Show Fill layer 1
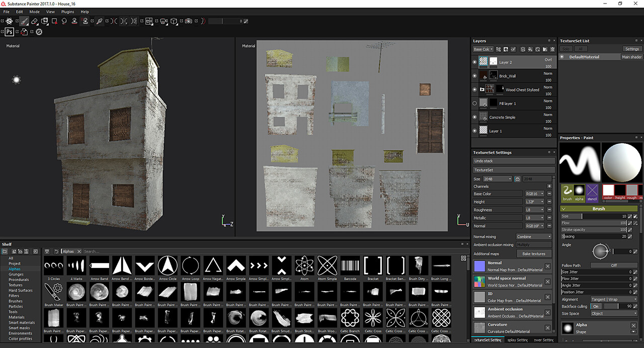Viewport: 644px width, 348px height. point(474,103)
